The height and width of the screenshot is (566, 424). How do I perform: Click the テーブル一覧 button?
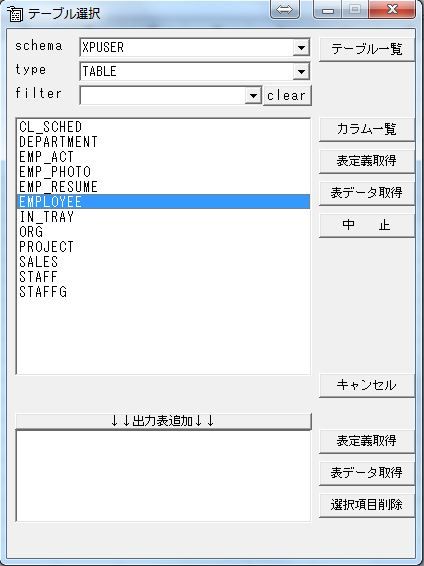click(367, 49)
